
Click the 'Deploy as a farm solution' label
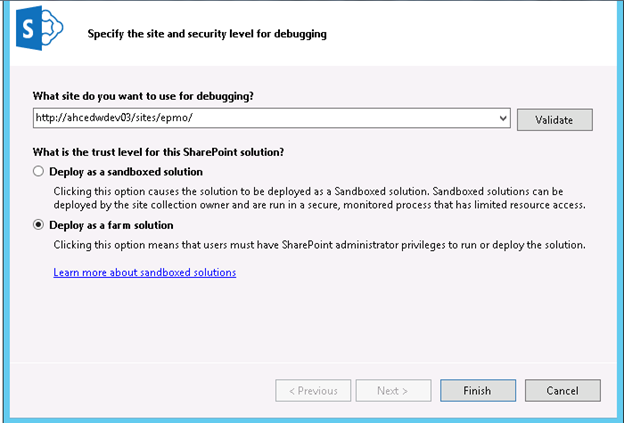tap(111, 225)
